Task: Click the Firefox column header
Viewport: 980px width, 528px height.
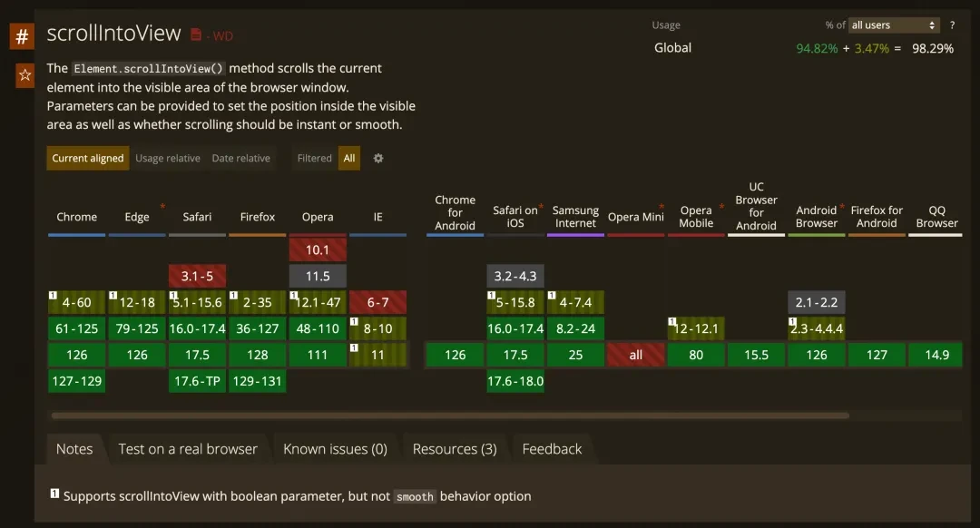Action: click(258, 217)
